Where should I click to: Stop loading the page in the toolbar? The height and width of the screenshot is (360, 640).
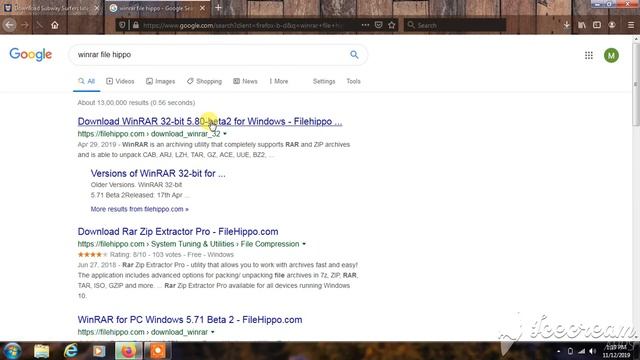coord(40,25)
